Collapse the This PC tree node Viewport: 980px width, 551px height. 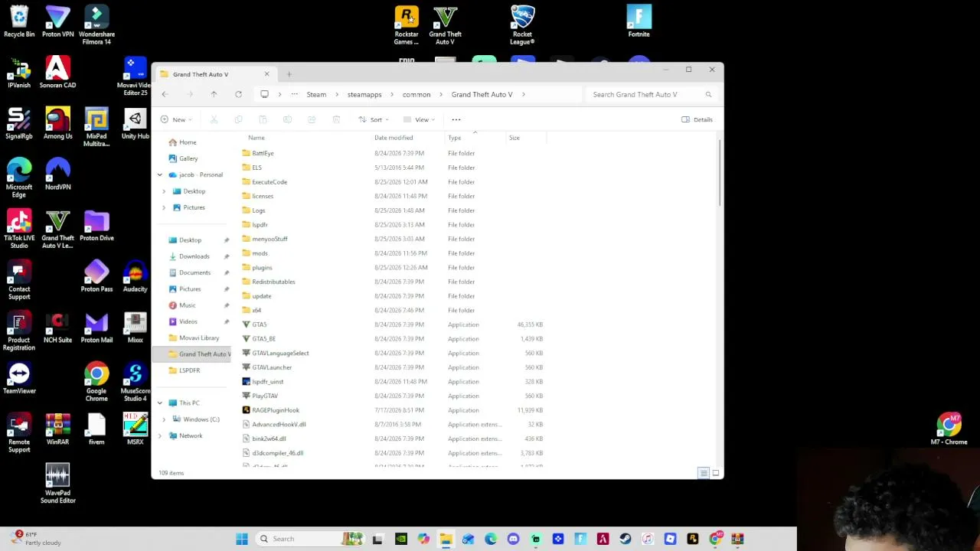(x=160, y=403)
